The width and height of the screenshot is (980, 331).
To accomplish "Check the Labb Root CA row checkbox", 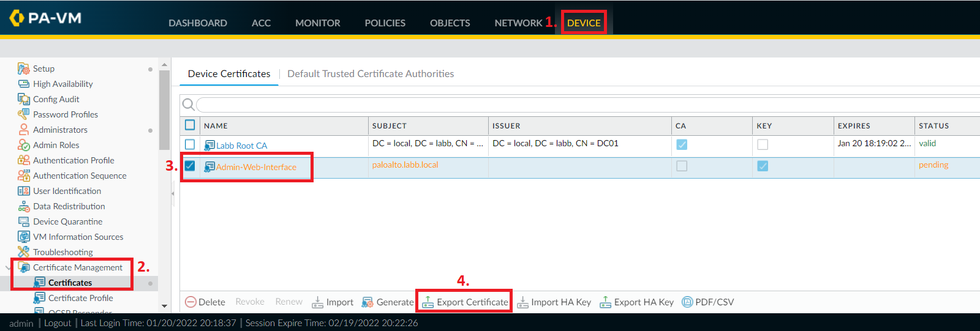I will coord(190,144).
